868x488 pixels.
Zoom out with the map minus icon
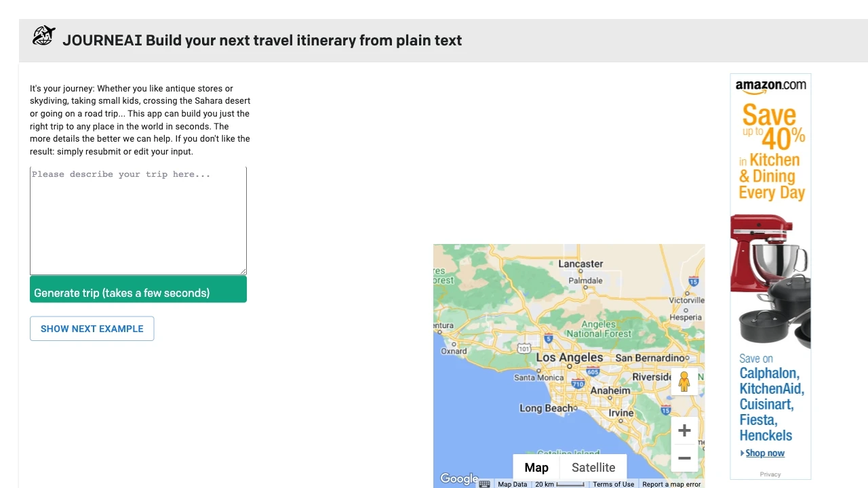click(x=684, y=458)
